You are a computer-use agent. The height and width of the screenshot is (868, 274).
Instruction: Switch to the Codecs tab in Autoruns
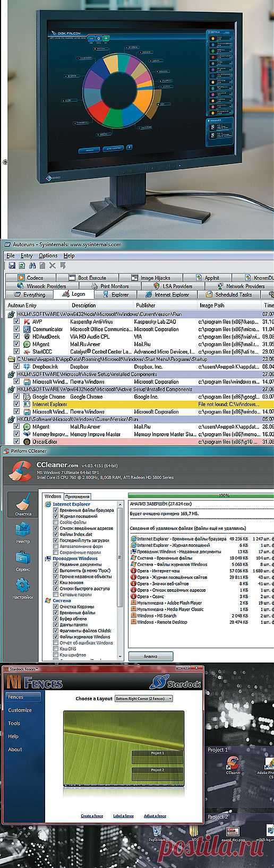click(30, 278)
